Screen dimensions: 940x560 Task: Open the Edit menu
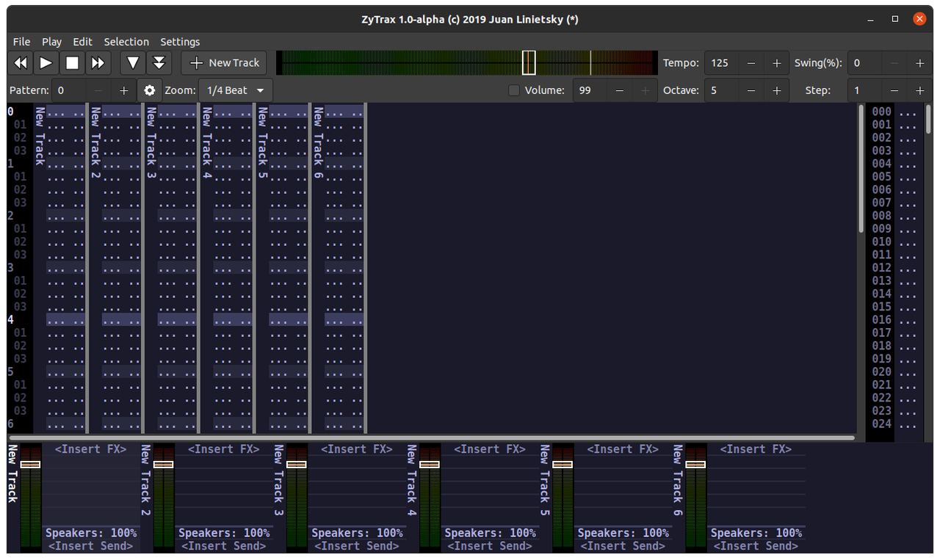tap(82, 42)
